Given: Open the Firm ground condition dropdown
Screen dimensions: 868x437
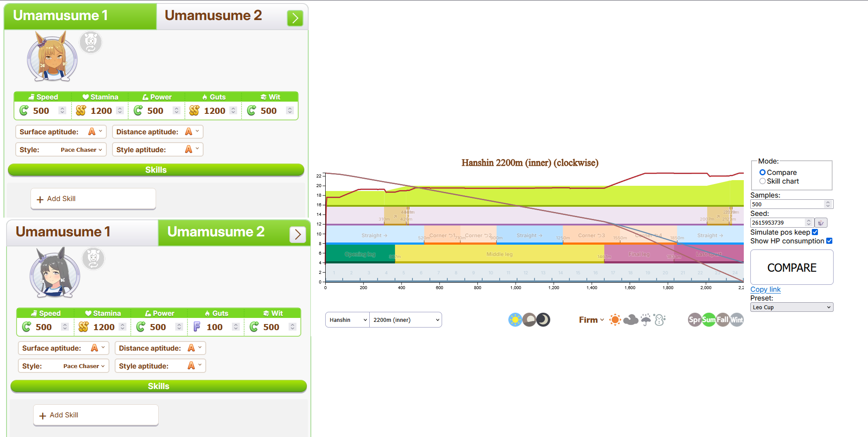Looking at the screenshot, I should [592, 320].
